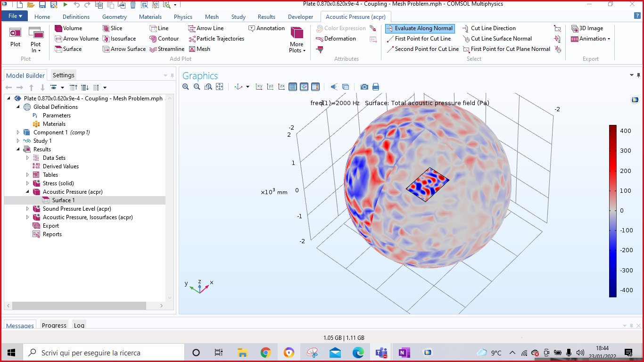The height and width of the screenshot is (362, 644).
Task: Add a Streamline plot from the ribbon
Action: tap(167, 49)
